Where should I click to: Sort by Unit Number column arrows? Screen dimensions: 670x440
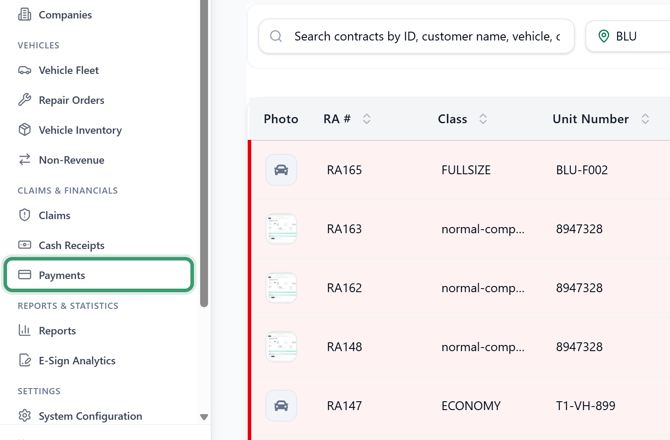click(x=645, y=119)
